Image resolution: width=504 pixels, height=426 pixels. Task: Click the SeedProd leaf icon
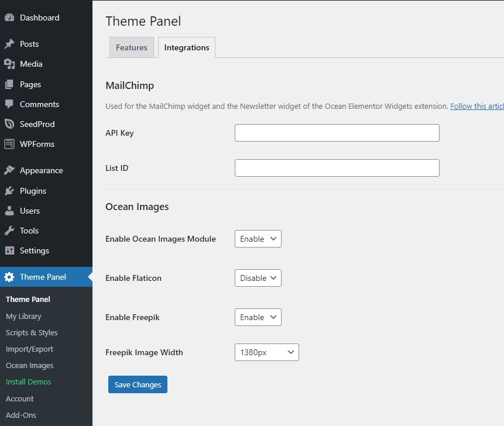point(9,124)
